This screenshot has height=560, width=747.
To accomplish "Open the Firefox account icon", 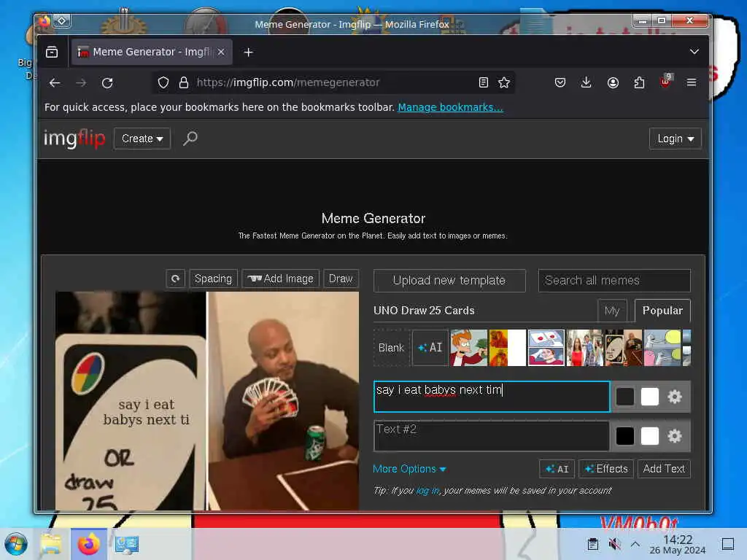I will (613, 83).
